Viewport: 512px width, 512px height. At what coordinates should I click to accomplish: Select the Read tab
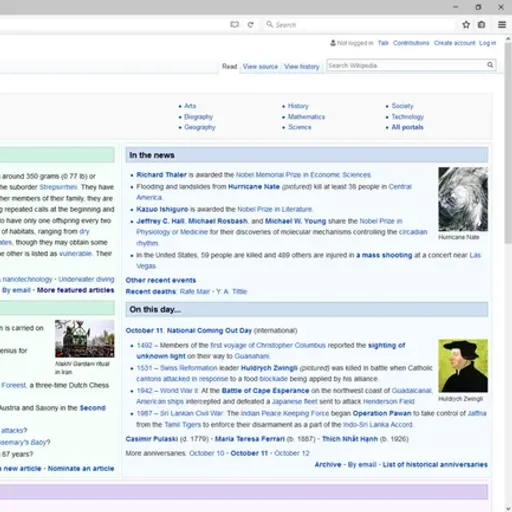click(229, 66)
